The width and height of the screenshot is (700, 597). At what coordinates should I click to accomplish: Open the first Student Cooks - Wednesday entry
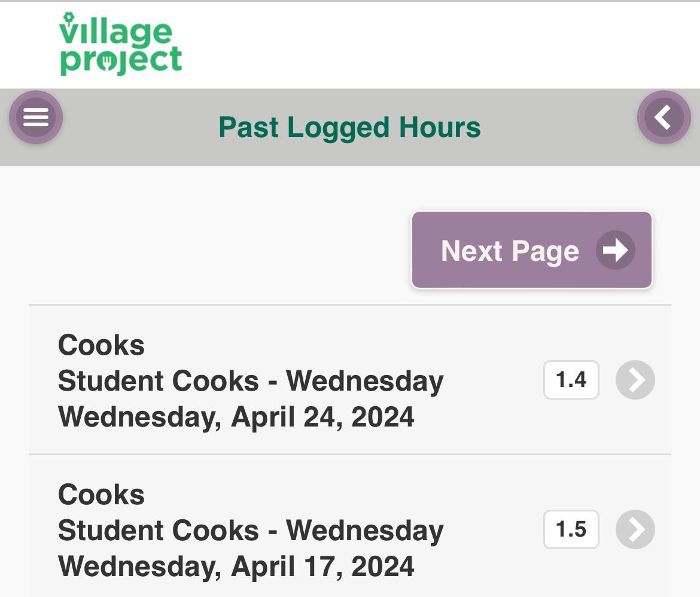point(251,381)
